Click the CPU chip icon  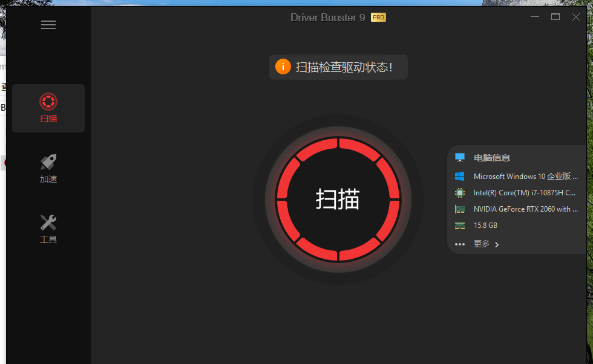[460, 193]
